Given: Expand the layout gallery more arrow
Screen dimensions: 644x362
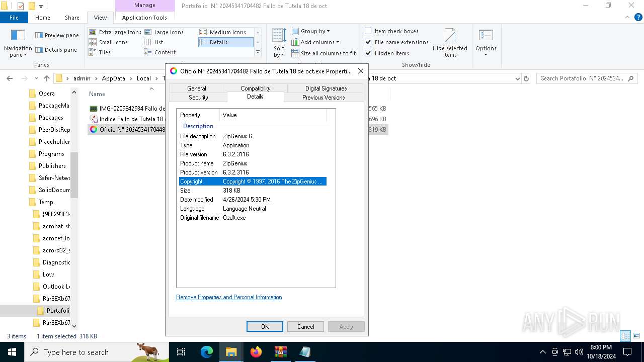Looking at the screenshot, I should click(x=258, y=52).
